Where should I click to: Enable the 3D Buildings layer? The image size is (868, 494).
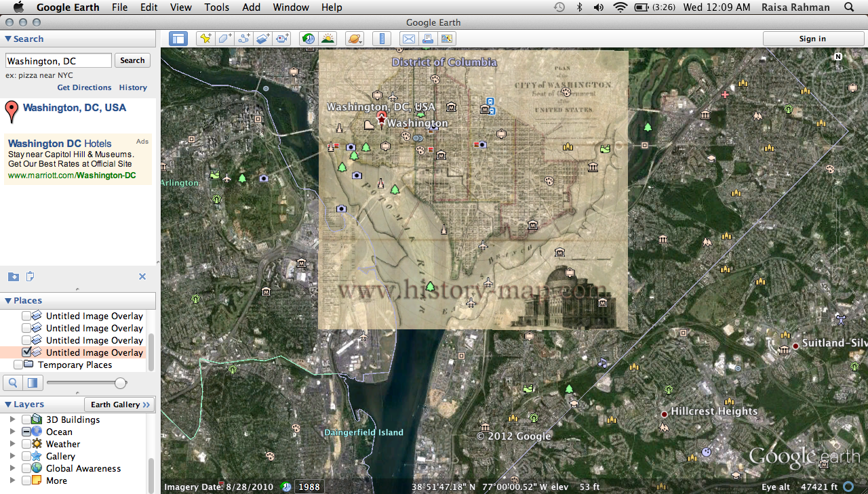(26, 419)
